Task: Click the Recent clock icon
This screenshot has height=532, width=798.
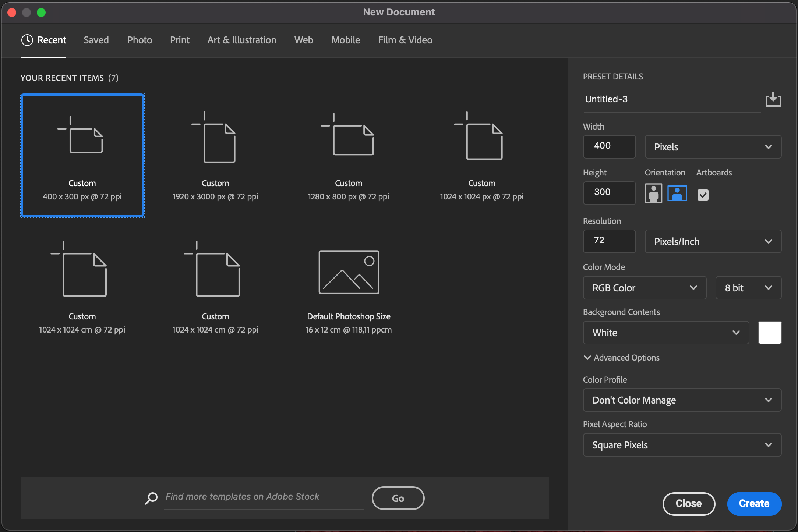Action: [27, 40]
